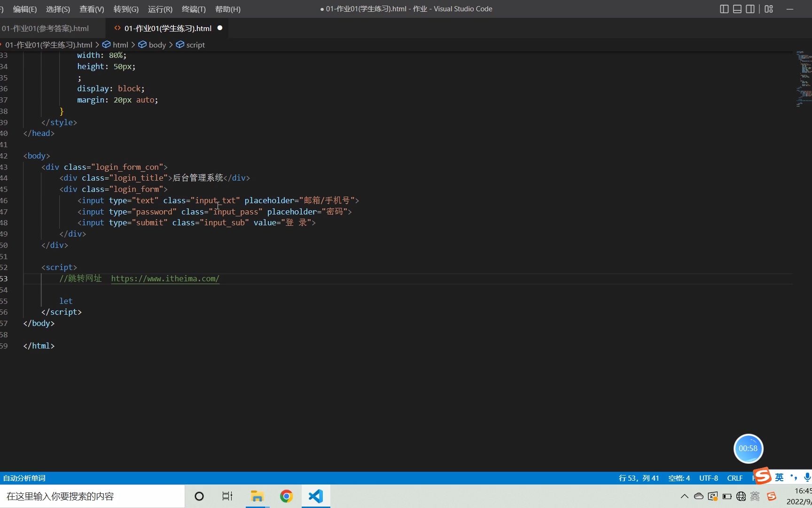
Task: Click the Visual Studio Code taskbar icon
Action: point(316,496)
